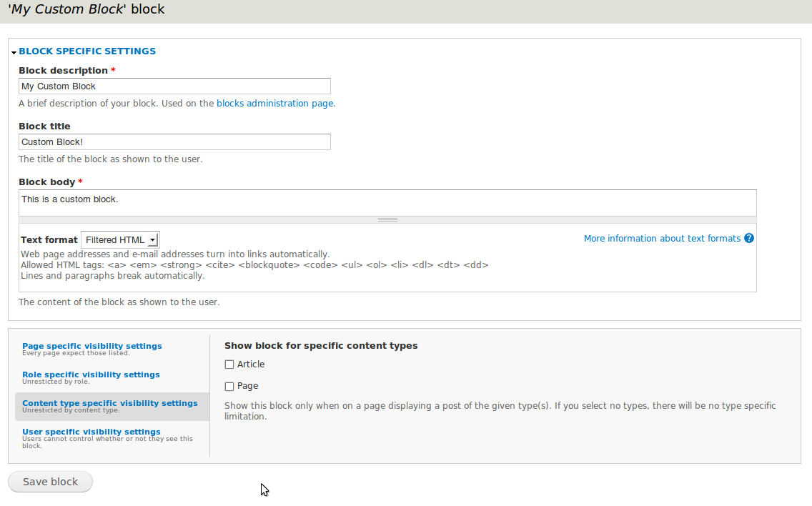Switch to Page specific visibility settings
This screenshot has width=812, height=506.
tap(91, 345)
